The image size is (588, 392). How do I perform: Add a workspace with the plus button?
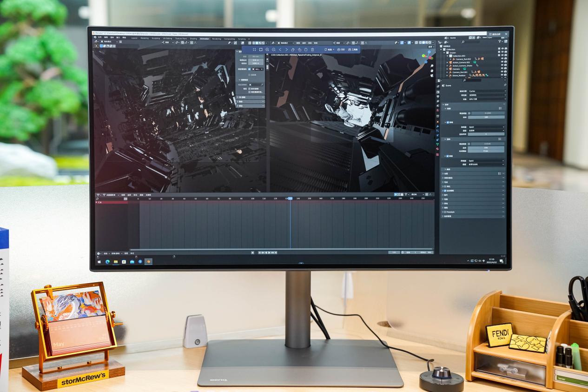(x=249, y=39)
